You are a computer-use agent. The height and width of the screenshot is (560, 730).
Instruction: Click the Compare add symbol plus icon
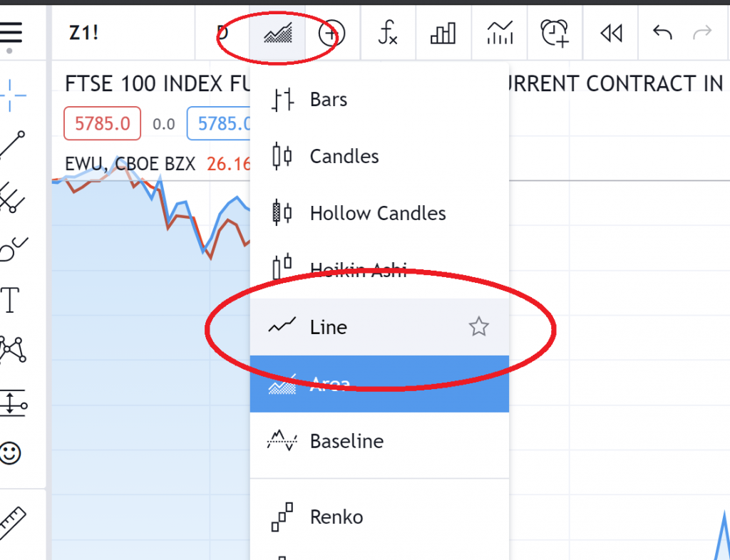click(x=331, y=33)
